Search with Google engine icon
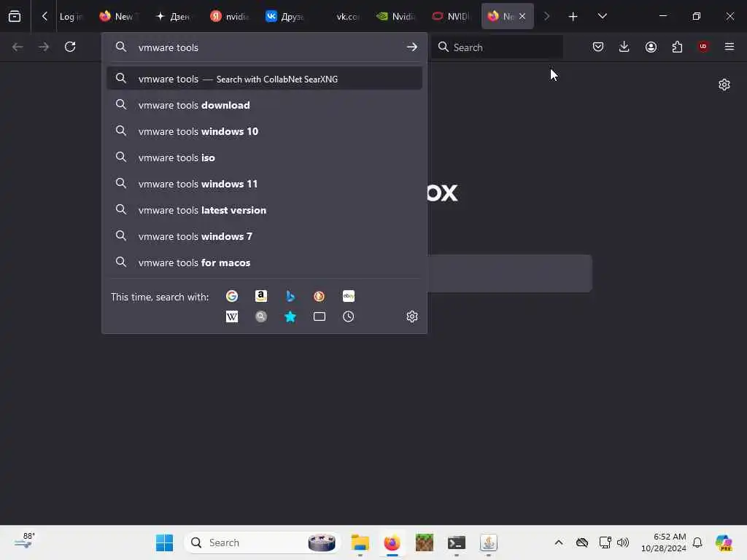 (x=232, y=296)
